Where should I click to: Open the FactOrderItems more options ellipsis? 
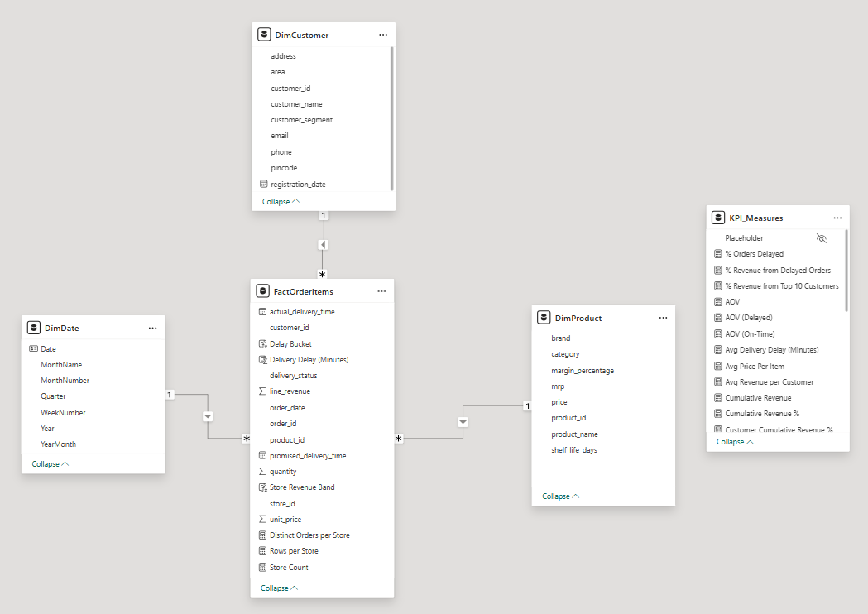click(x=381, y=291)
